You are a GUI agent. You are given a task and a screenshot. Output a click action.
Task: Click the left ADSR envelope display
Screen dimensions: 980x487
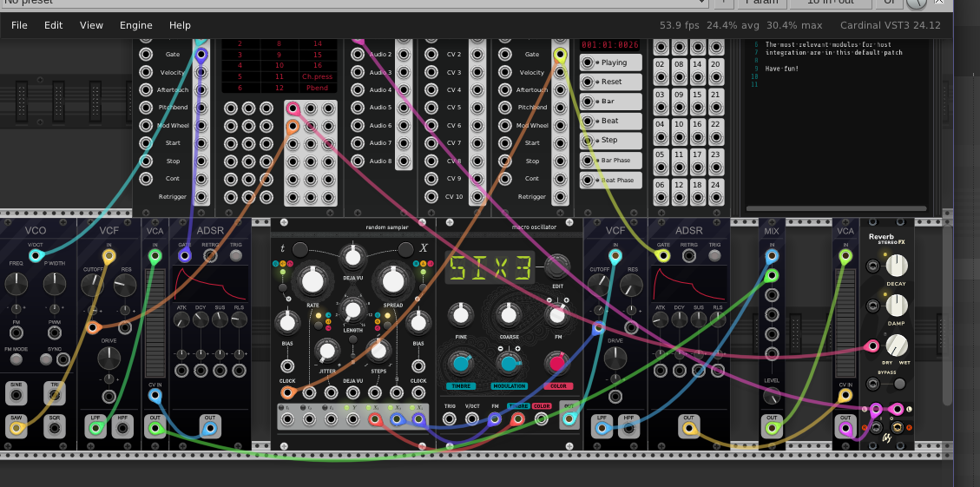pos(209,284)
